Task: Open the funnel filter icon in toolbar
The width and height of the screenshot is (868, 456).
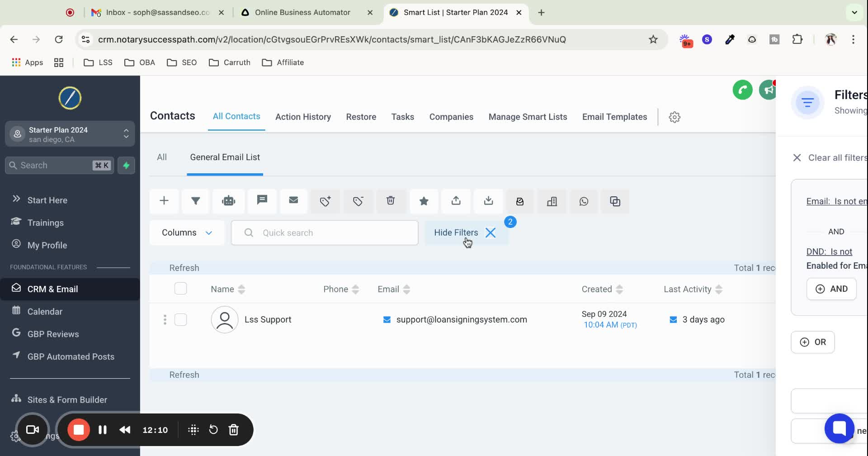Action: (196, 201)
